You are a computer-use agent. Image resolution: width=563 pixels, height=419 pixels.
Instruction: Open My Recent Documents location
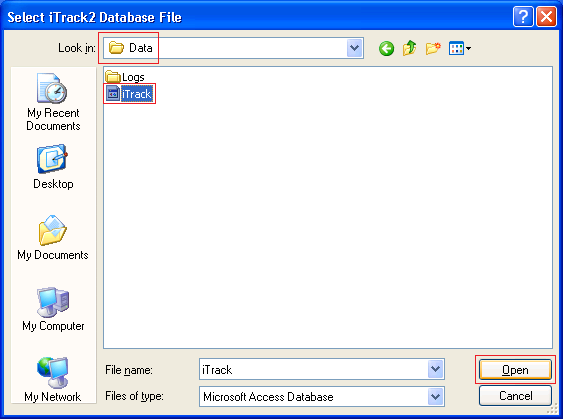click(x=53, y=102)
